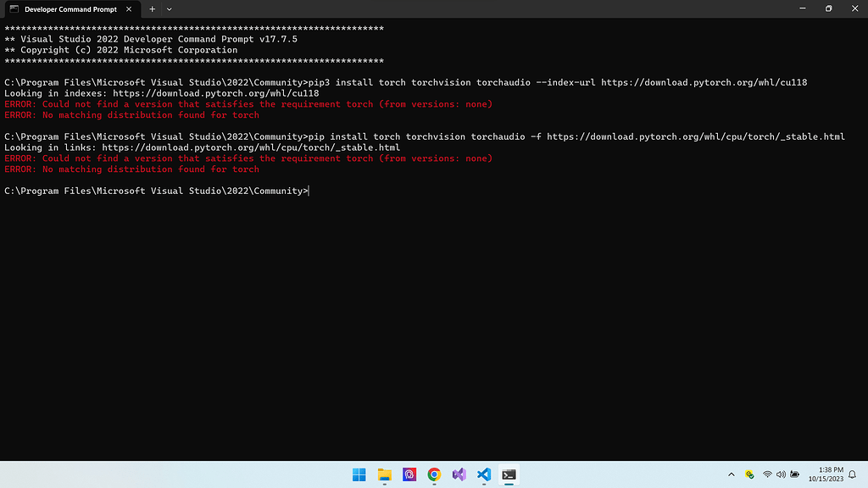
Task: Click the battery icon in the system tray
Action: coord(794,474)
